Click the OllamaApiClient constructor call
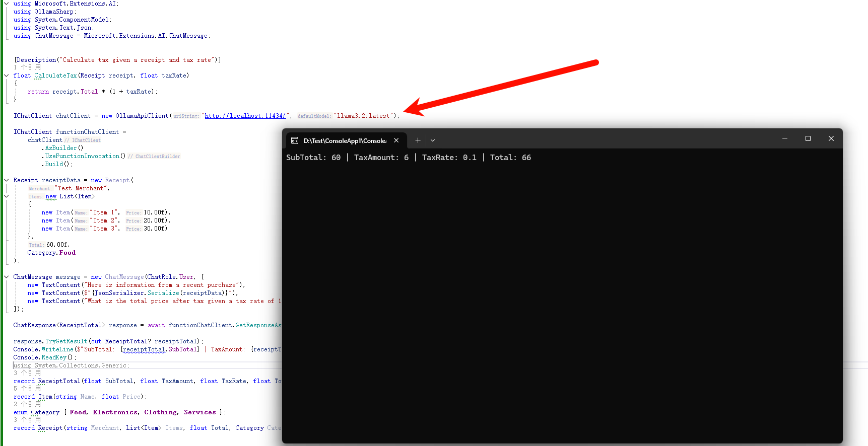The width and height of the screenshot is (868, 446). click(x=142, y=116)
